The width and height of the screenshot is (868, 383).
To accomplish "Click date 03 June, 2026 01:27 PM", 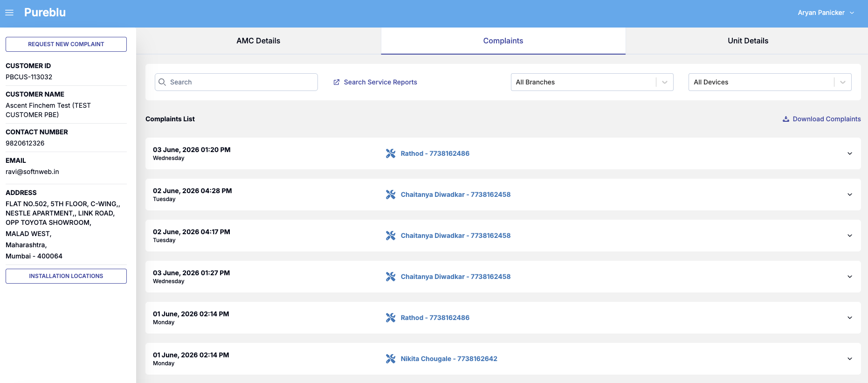I will 192,273.
